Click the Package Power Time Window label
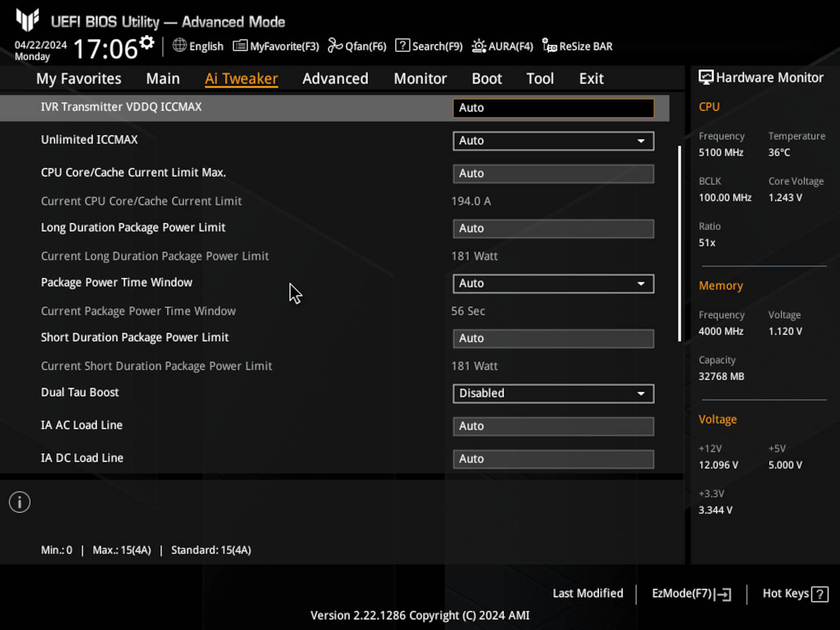Image resolution: width=840 pixels, height=630 pixels. click(x=117, y=282)
